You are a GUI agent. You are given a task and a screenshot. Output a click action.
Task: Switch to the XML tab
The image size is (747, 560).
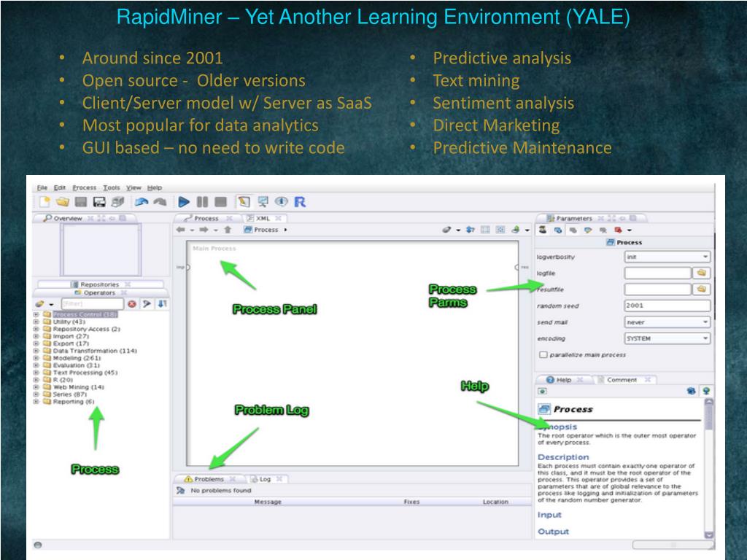[264, 218]
